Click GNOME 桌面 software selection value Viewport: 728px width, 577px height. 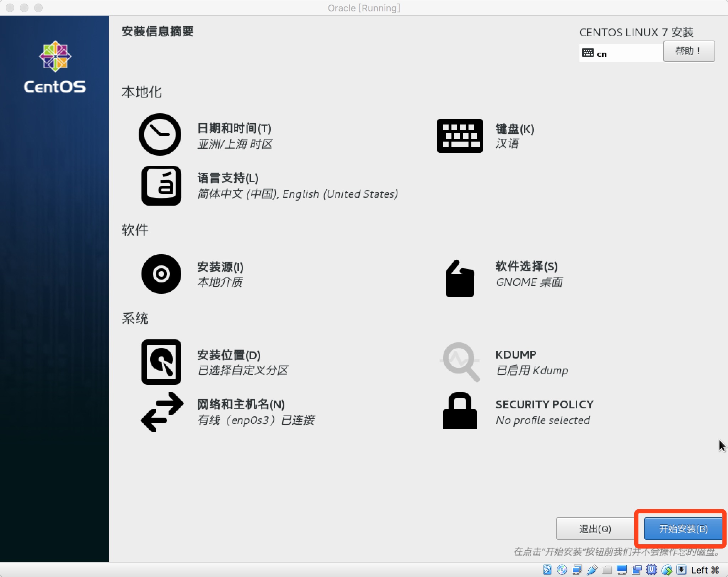coord(529,282)
